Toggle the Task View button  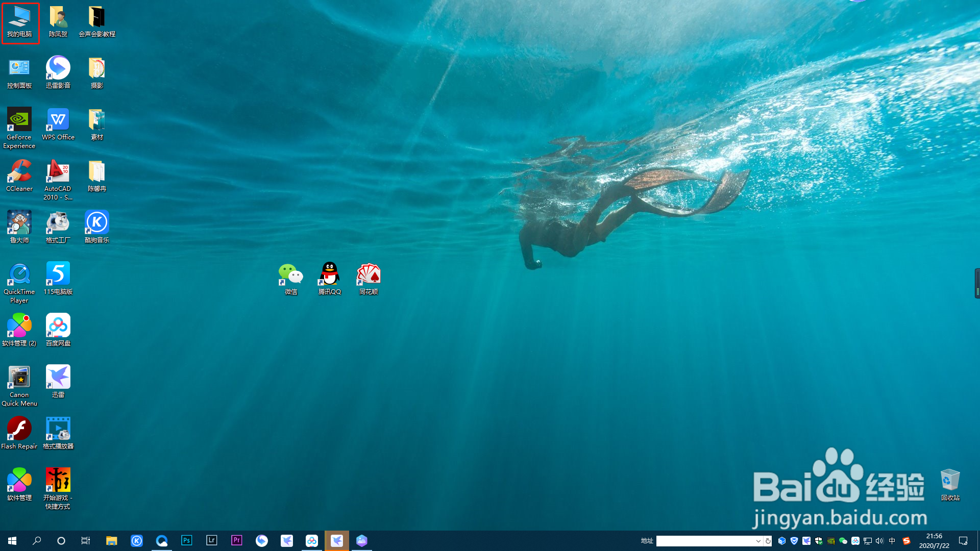[86, 541]
